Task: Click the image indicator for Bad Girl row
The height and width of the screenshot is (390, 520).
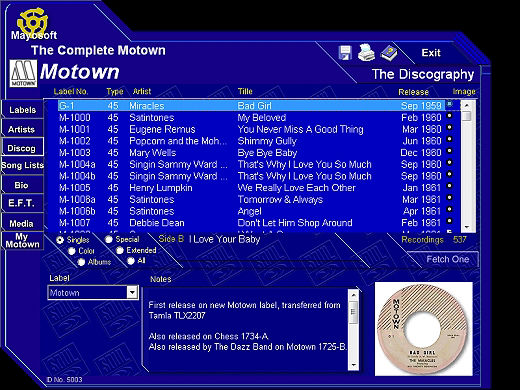Action: 450,105
